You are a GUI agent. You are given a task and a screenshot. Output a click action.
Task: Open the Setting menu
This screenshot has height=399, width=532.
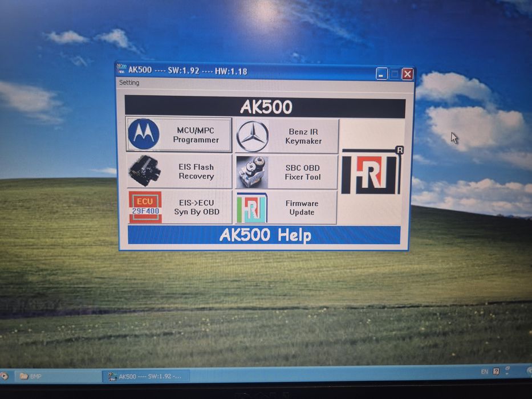point(129,83)
